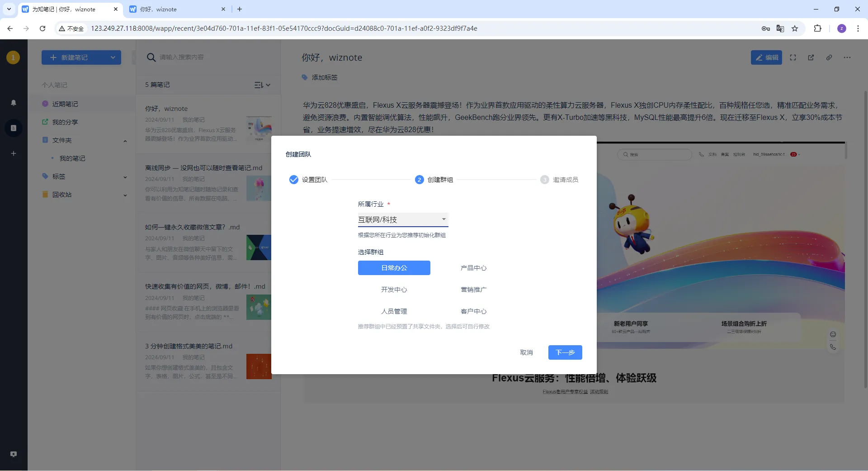Viewport: 868px width, 471px height.
Task: Click the user avatar at top of sidebar
Action: click(13, 57)
